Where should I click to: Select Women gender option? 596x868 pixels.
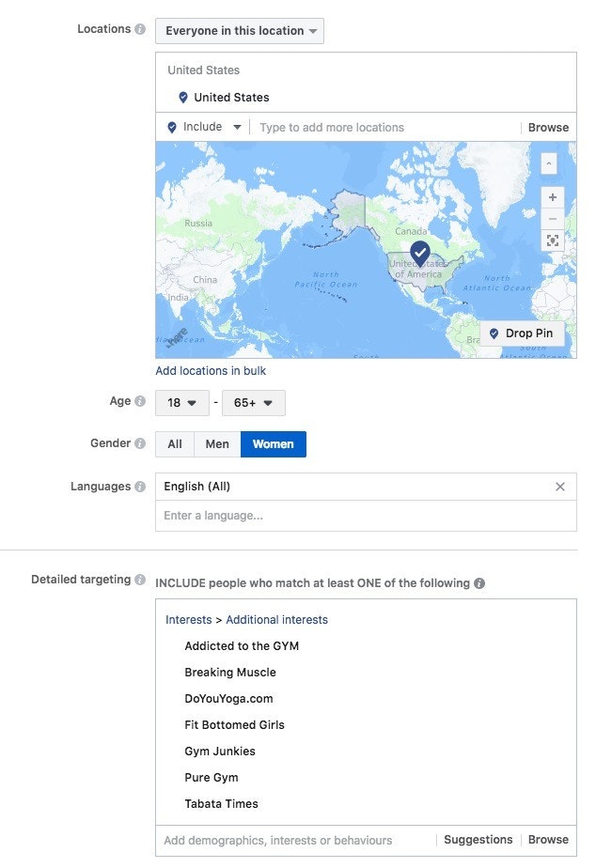tap(273, 444)
